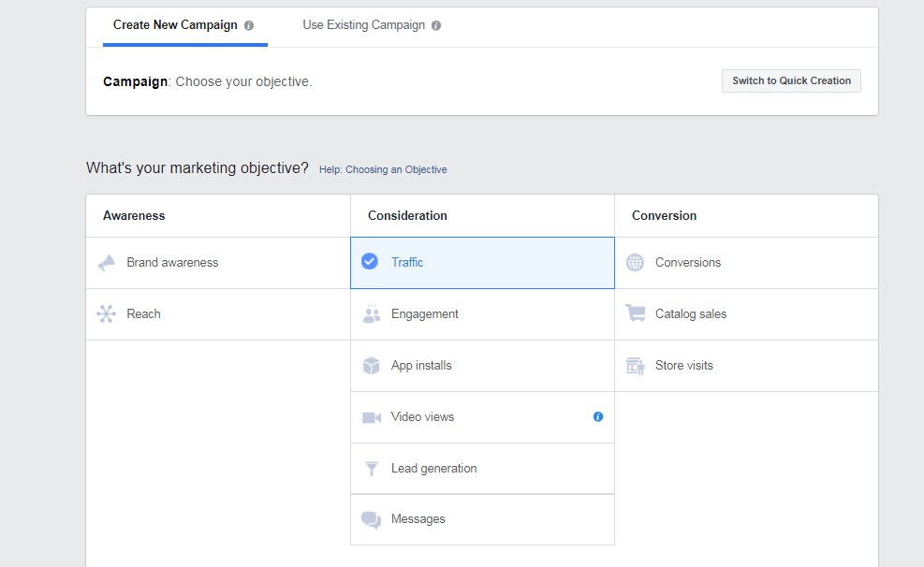This screenshot has width=924, height=567.
Task: Choose the Engagement objective label
Action: pyautogui.click(x=425, y=314)
